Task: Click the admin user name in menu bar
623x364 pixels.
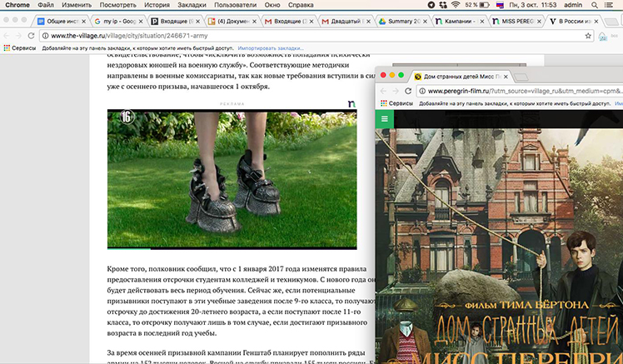Action: 573,5
